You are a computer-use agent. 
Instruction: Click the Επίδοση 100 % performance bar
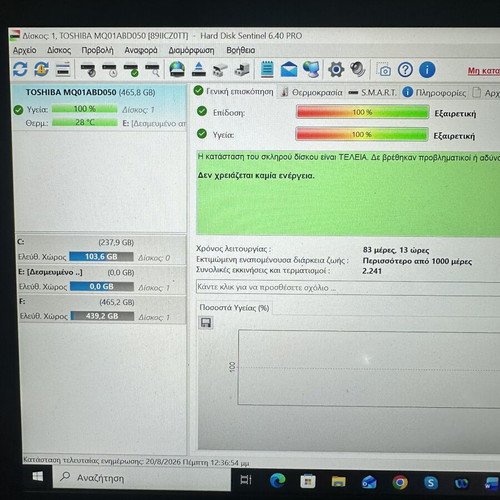(x=362, y=112)
